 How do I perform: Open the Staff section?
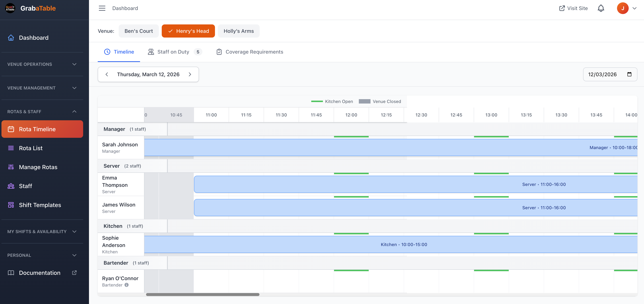pyautogui.click(x=25, y=186)
